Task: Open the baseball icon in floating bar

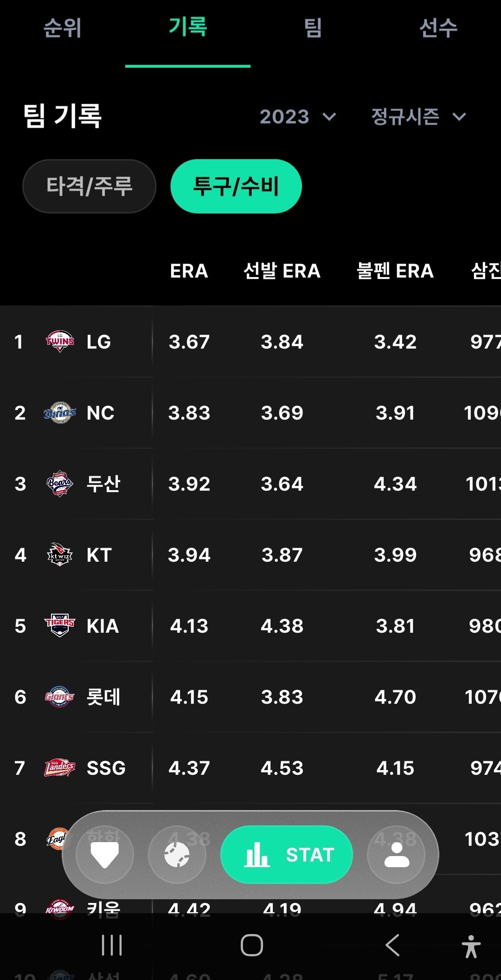Action: [x=177, y=854]
